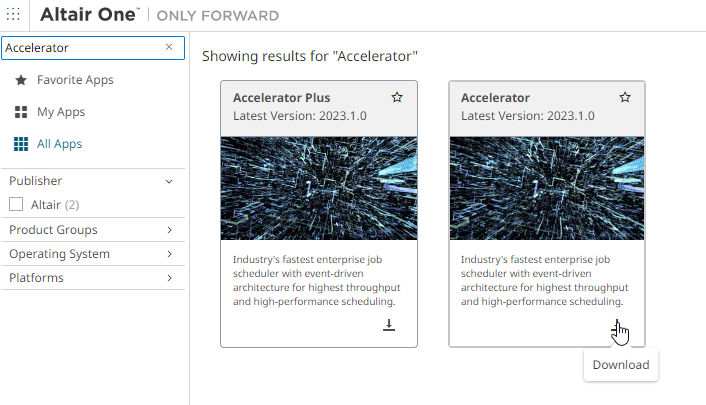Download Accelerator Plus using the download icon
The height and width of the screenshot is (405, 706).
click(x=389, y=325)
